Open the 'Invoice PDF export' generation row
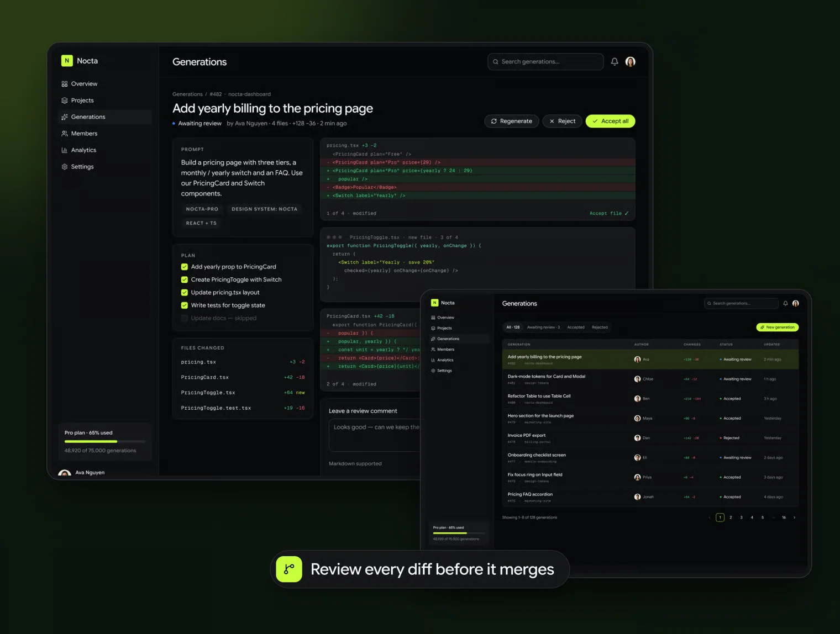 point(650,438)
